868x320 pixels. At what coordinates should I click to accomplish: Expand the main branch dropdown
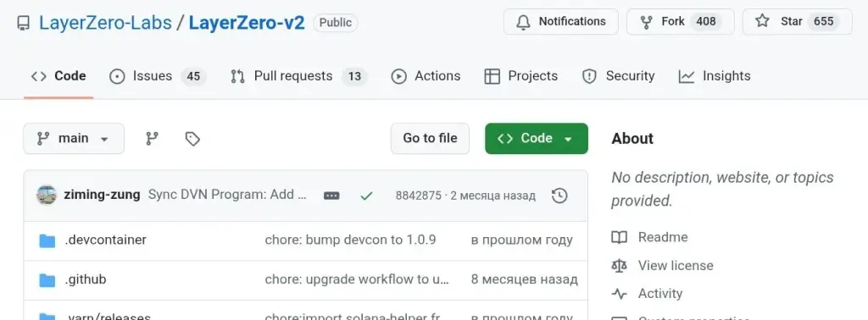[x=74, y=138]
